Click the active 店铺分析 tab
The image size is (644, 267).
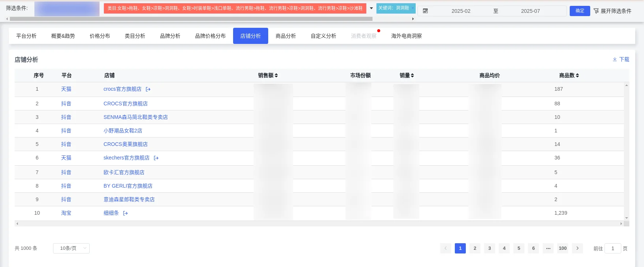pyautogui.click(x=251, y=36)
